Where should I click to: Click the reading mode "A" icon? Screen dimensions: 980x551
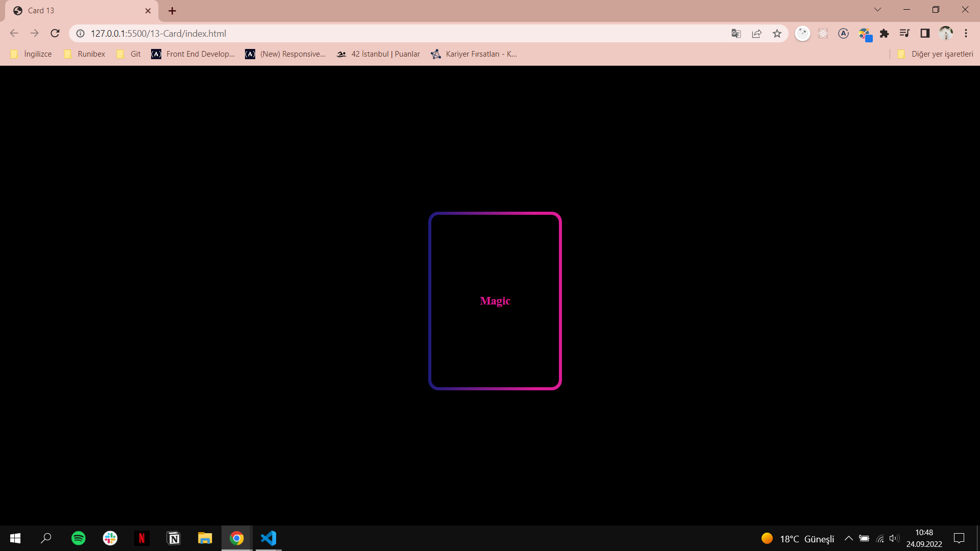[843, 33]
